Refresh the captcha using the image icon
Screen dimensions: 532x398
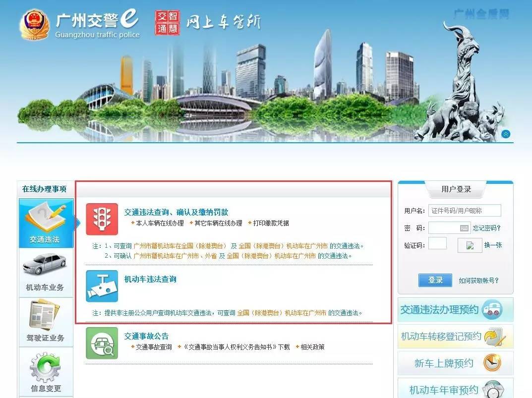[469, 245]
